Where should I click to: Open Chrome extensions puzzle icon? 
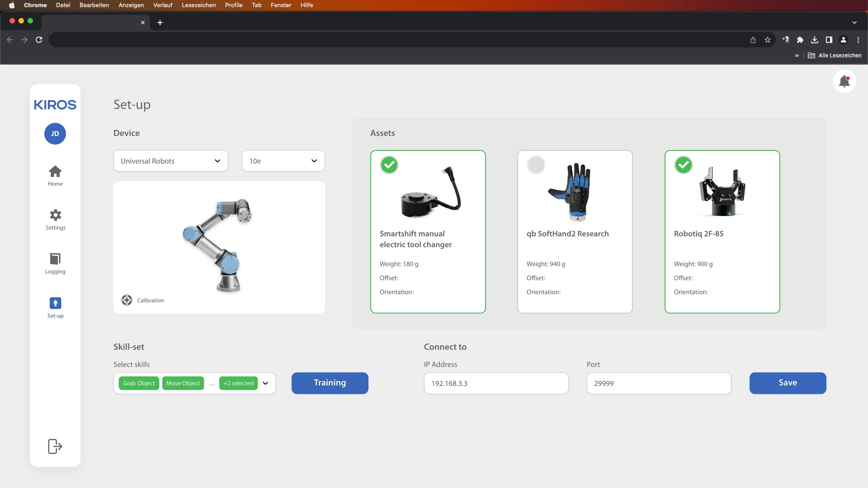800,40
